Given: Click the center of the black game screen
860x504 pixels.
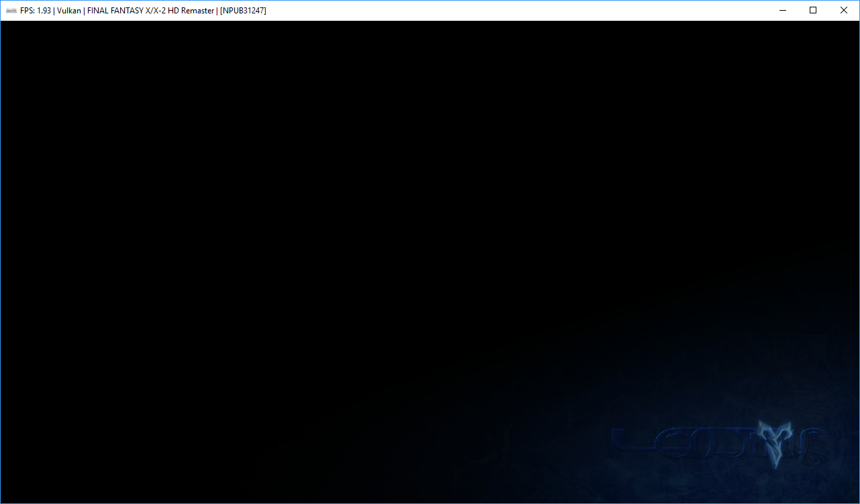Looking at the screenshot, I should tap(429, 261).
